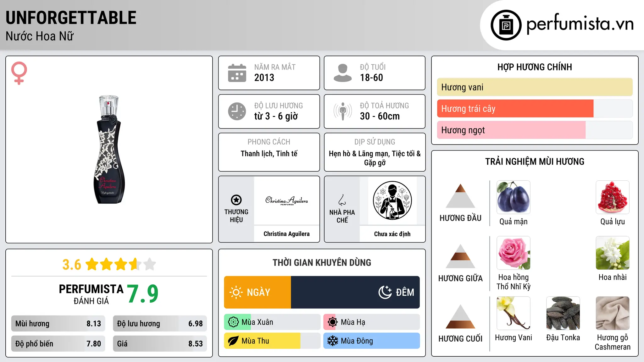Click the Hương trái cây accord bar
644x362 pixels.
coord(535,108)
